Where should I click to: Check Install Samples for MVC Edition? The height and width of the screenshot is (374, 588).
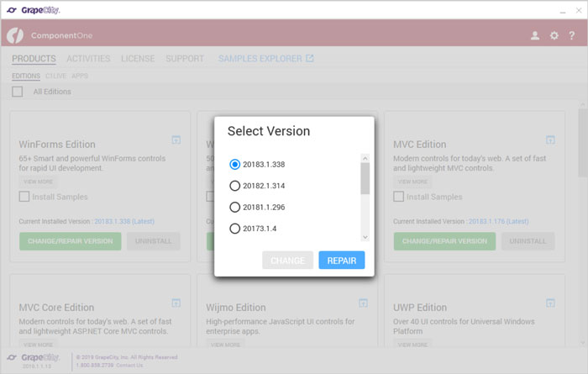coord(399,197)
